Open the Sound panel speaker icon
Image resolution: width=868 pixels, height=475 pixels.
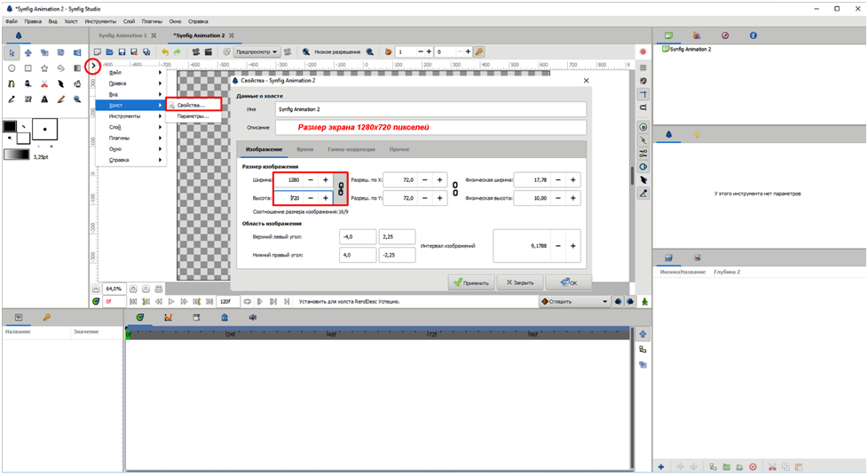point(252,317)
